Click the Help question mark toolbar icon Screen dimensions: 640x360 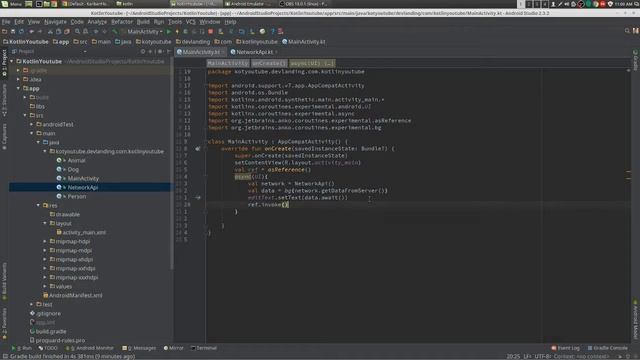[x=273, y=31]
